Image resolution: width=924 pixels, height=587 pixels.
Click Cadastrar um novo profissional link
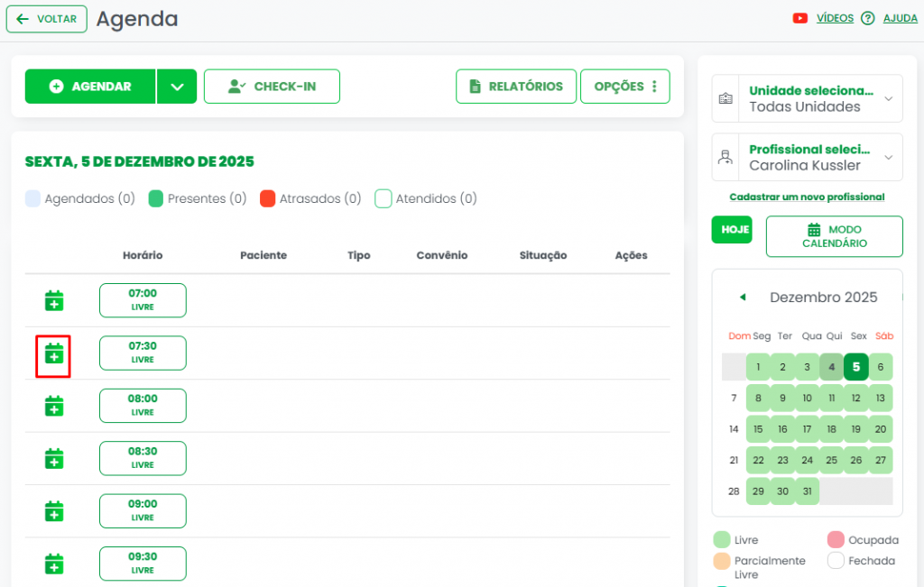pyautogui.click(x=807, y=197)
